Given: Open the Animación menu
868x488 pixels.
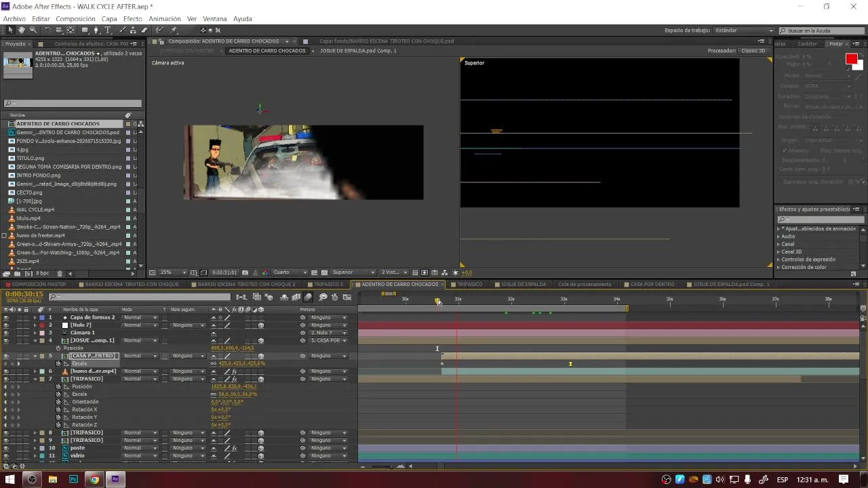Looking at the screenshot, I should tap(165, 19).
